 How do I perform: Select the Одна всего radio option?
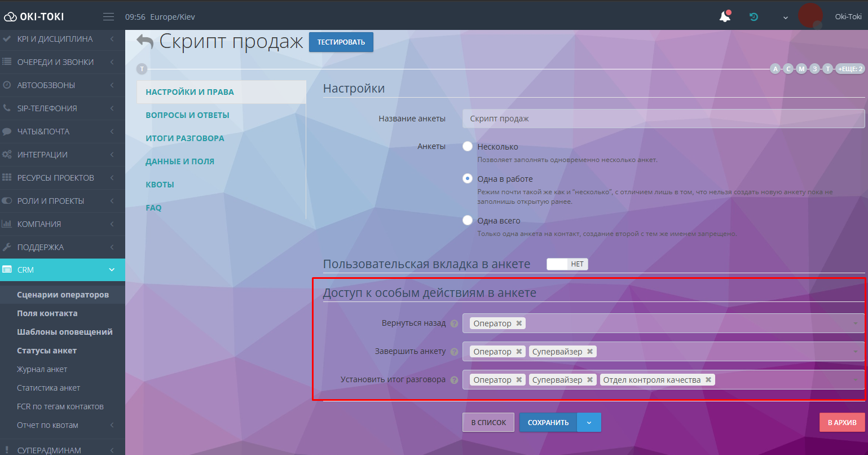(468, 220)
